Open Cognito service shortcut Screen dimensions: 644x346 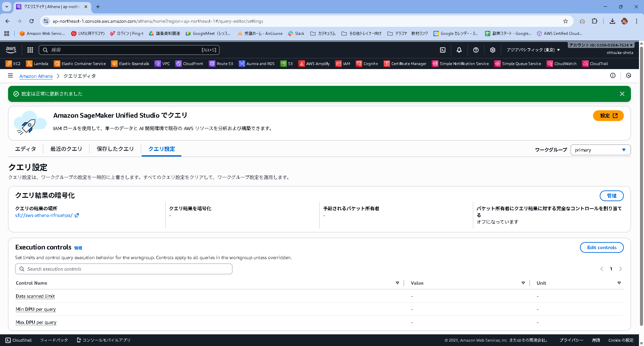(367, 64)
